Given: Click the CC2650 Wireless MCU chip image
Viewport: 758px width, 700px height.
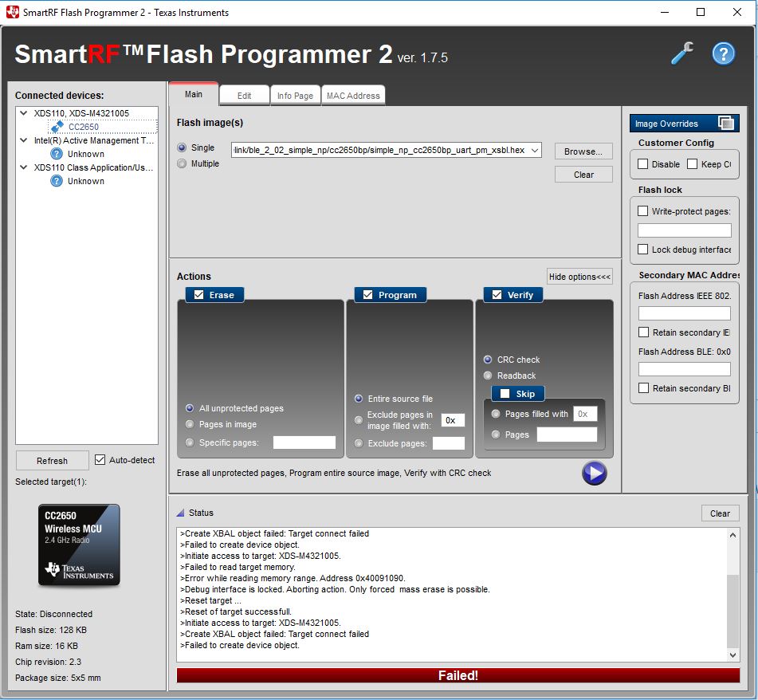Looking at the screenshot, I should click(x=79, y=545).
